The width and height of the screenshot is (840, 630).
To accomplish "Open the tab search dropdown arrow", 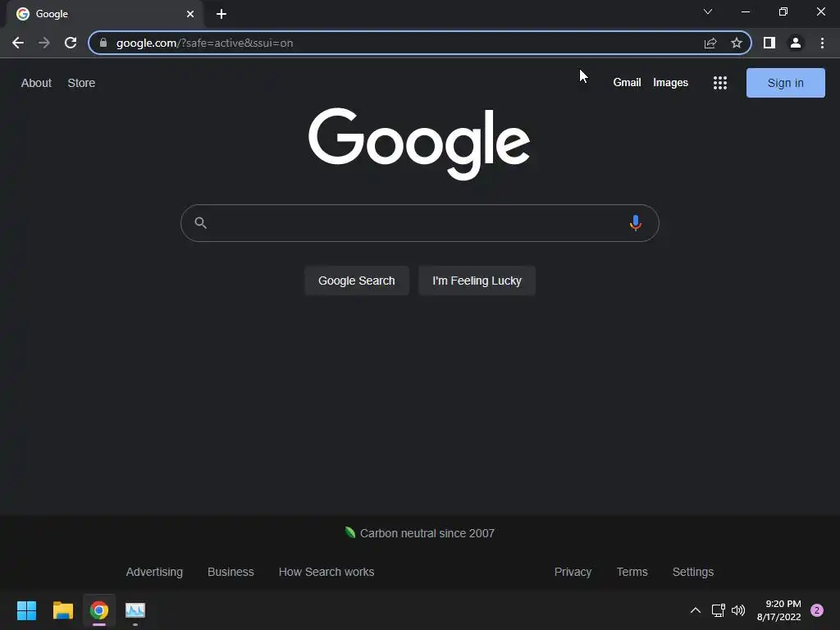I will coord(708,11).
